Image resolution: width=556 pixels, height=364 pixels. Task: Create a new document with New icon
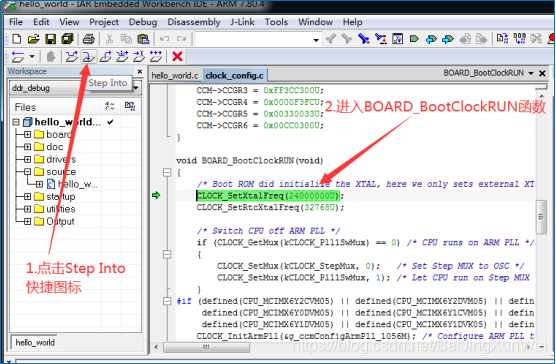[16, 39]
